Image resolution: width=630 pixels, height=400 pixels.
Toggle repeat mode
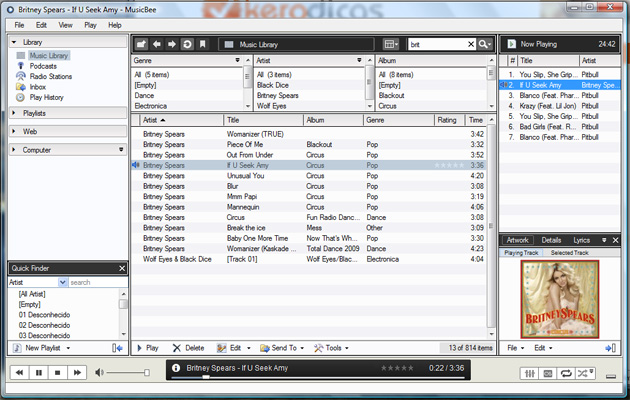tap(566, 373)
